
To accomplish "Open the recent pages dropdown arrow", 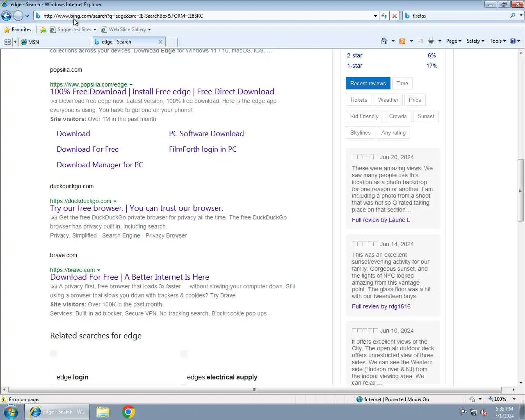I will click(x=27, y=16).
